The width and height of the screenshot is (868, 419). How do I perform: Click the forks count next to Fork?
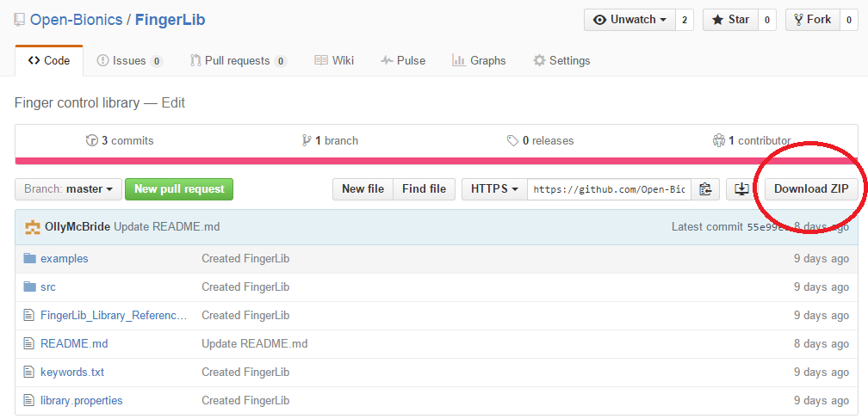849,20
